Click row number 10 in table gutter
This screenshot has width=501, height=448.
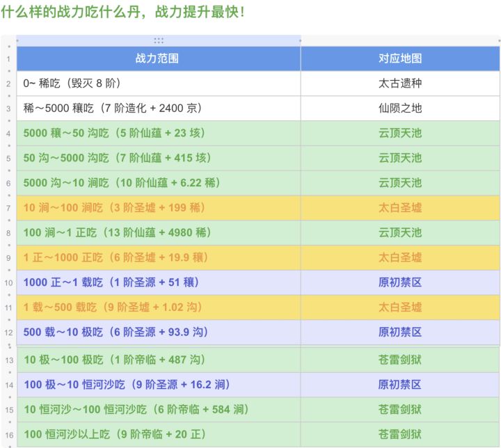[x=8, y=283]
